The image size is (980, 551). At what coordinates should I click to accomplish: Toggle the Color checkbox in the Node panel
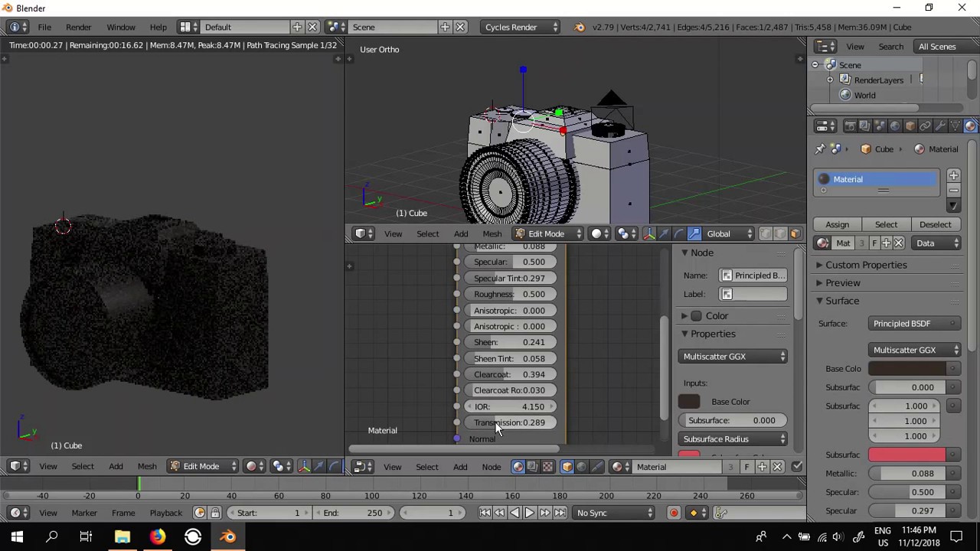[696, 316]
